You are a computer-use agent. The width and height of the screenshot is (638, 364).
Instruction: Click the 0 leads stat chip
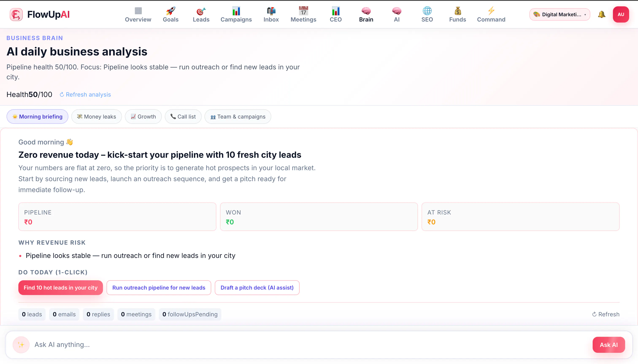point(32,314)
